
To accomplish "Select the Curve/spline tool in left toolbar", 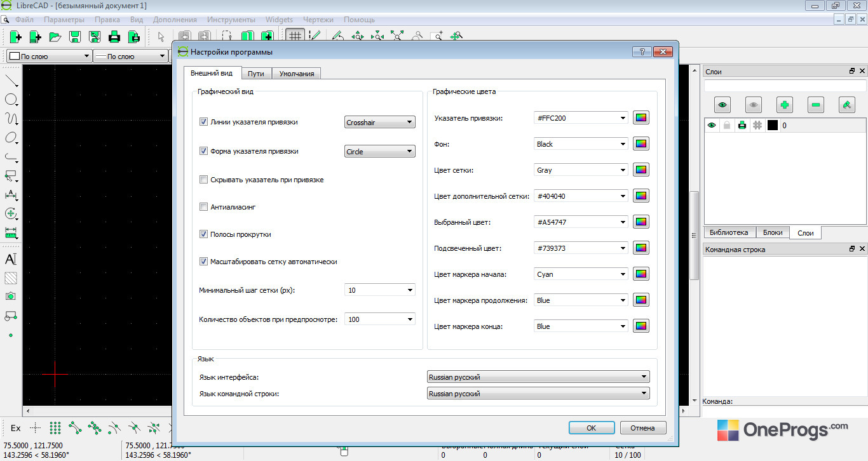I will click(11, 119).
